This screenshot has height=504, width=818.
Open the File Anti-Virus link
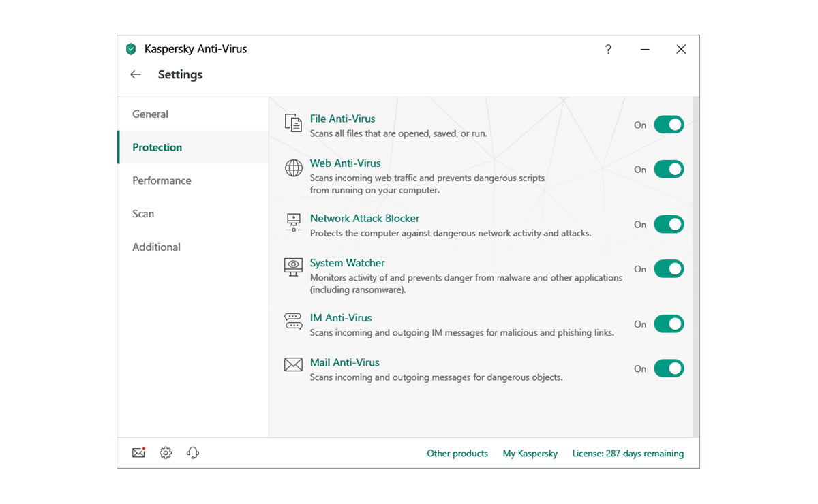tap(342, 119)
